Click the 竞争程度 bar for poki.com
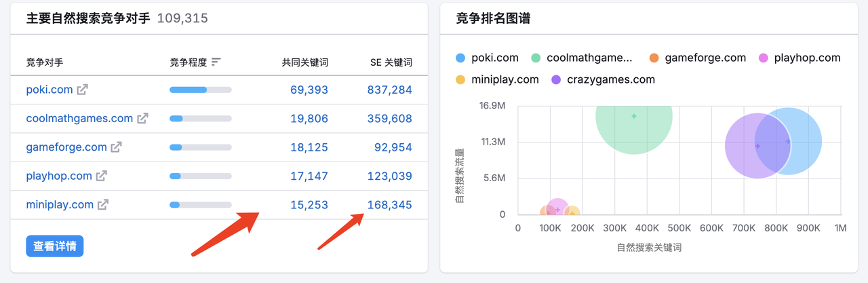 coord(200,90)
